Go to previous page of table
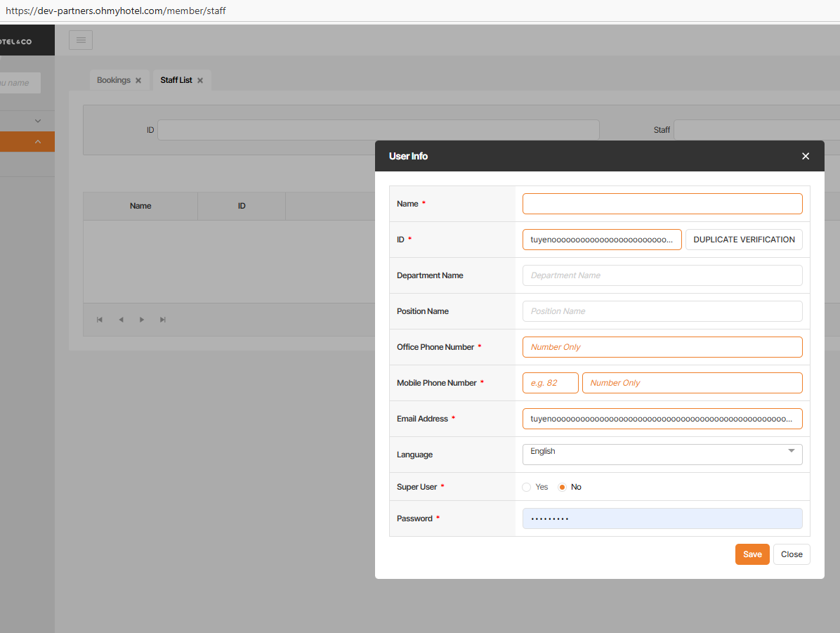Screen dimensions: 840x633 pyautogui.click(x=121, y=320)
